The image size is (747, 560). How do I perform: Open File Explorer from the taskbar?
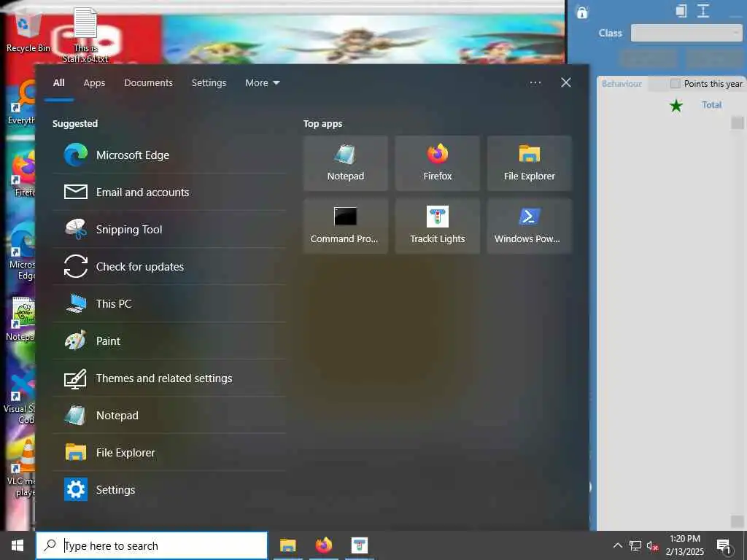click(287, 545)
